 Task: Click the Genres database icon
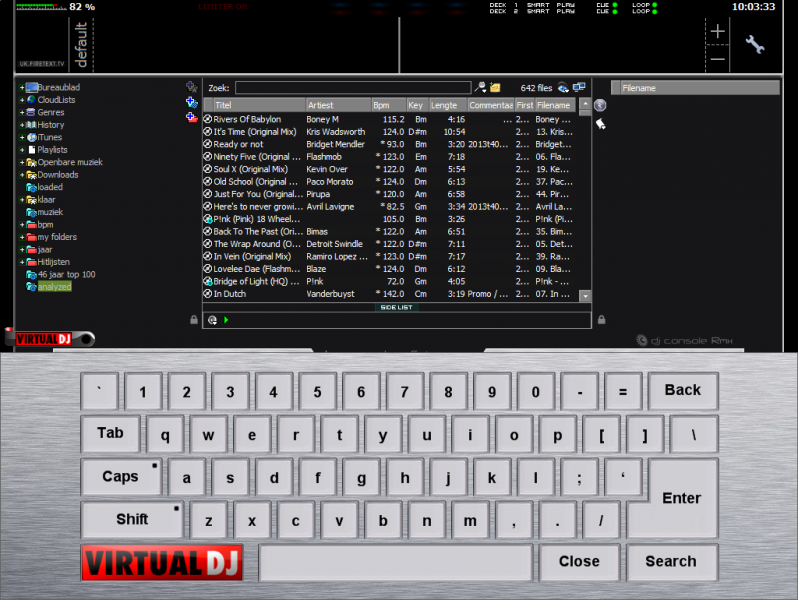pyautogui.click(x=32, y=112)
